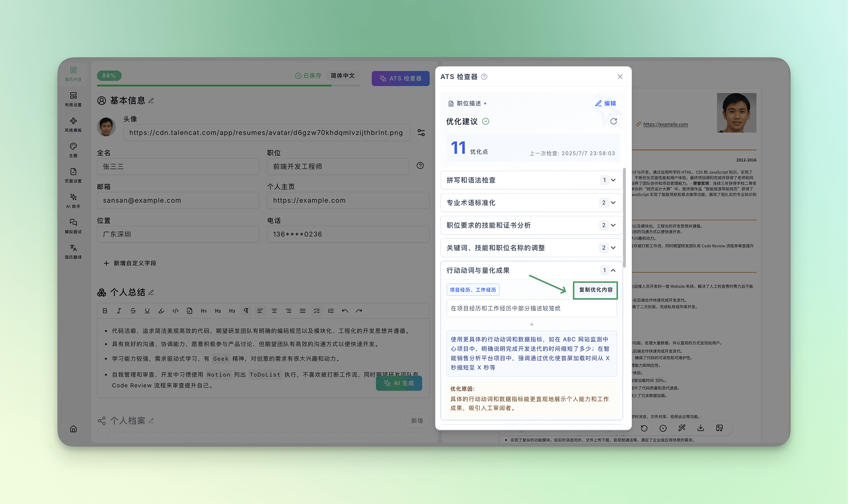This screenshot has width=848, height=504.
Task: Open 简历翻译 in the sidebar
Action: [73, 251]
